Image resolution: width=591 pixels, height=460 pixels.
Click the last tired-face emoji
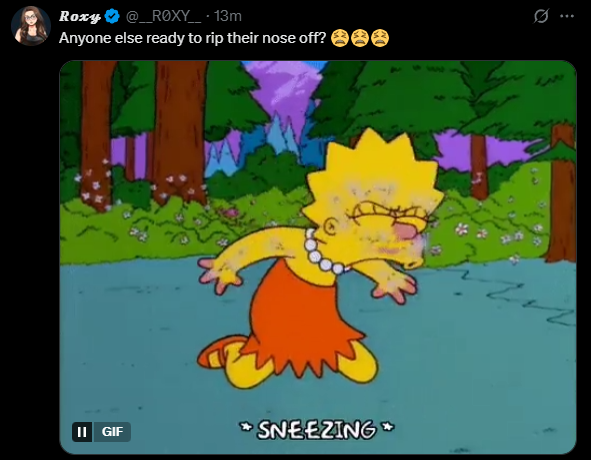pos(380,38)
